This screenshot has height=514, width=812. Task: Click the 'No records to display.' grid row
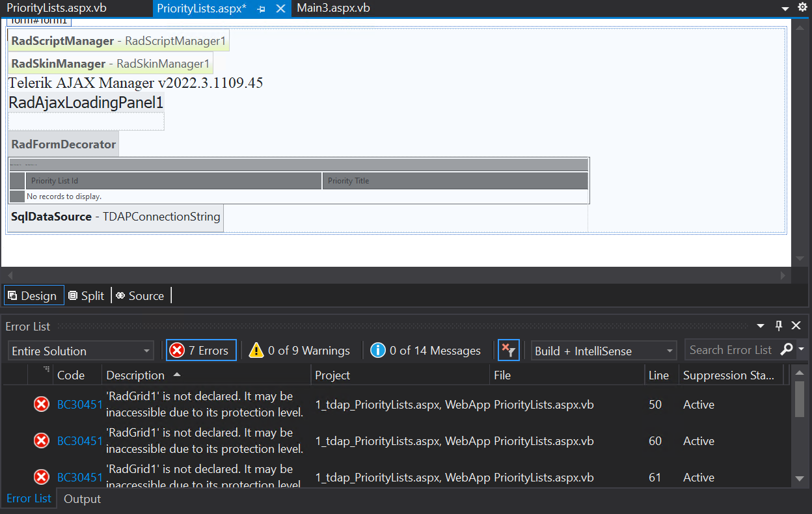click(299, 196)
